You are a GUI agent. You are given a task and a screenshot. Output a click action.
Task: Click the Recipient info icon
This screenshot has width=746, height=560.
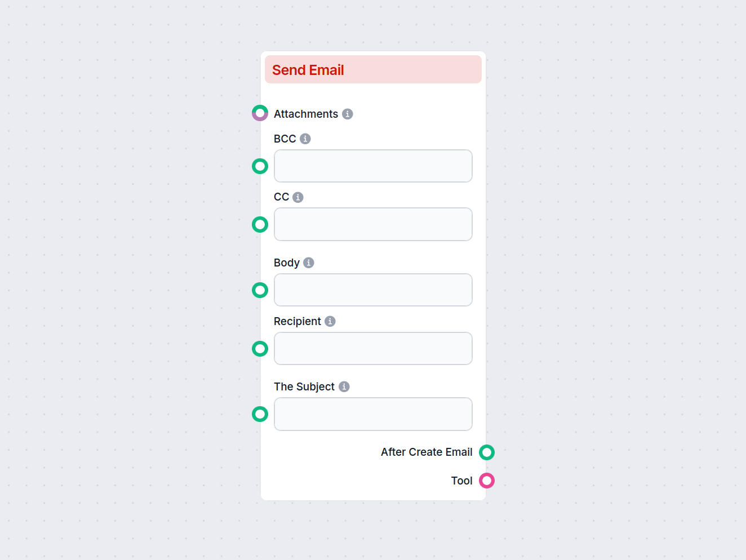click(330, 321)
